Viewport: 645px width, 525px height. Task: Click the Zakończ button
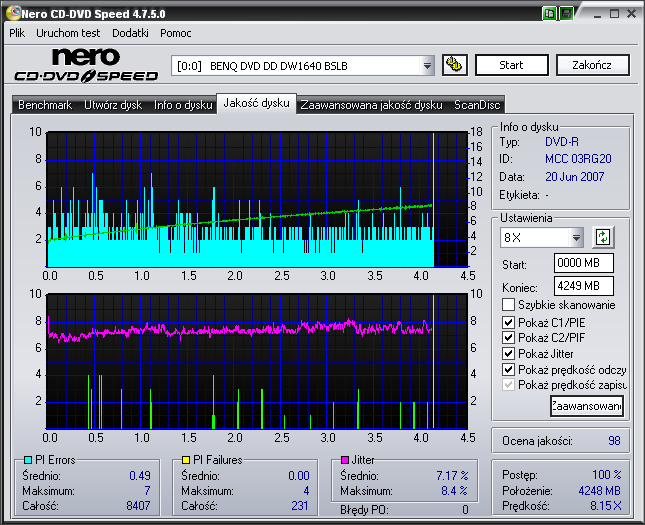(592, 65)
